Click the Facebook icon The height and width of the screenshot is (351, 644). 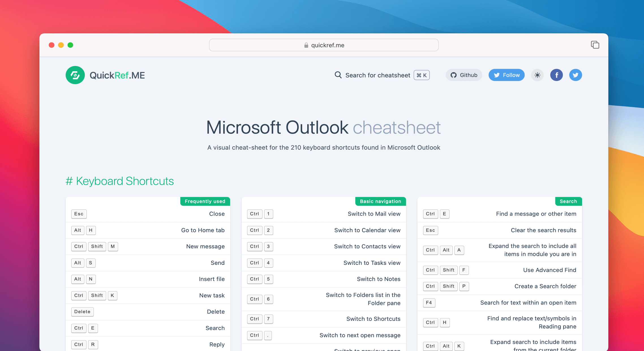point(556,75)
